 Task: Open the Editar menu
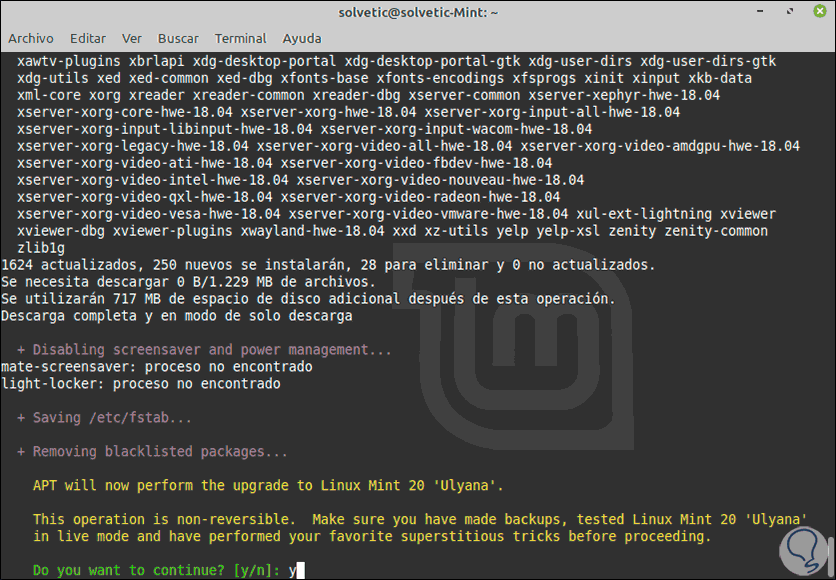click(88, 38)
